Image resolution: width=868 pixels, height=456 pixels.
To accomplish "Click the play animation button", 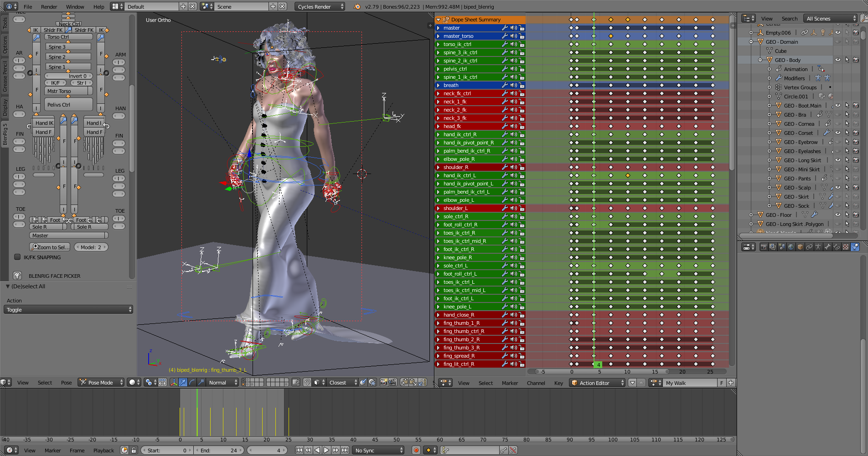I will pos(326,450).
